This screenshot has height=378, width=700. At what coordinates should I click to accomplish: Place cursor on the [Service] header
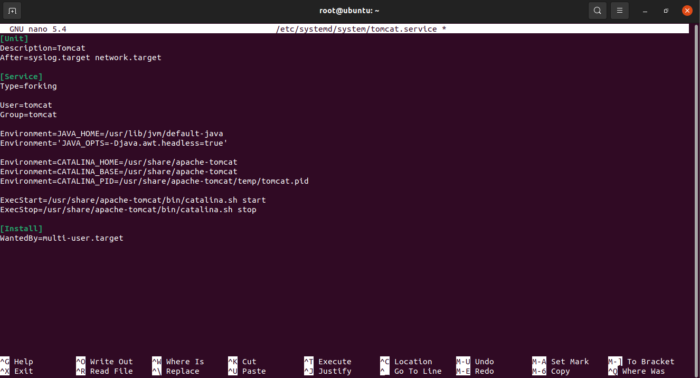pyautogui.click(x=21, y=77)
